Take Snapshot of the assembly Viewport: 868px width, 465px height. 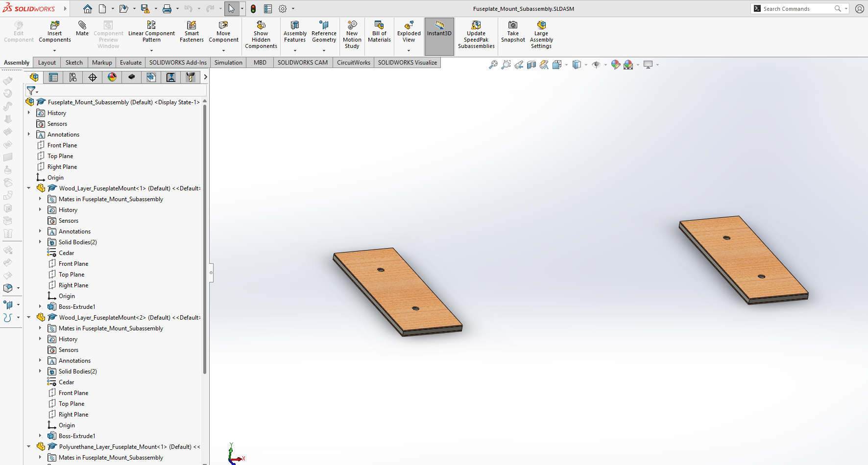click(x=513, y=32)
